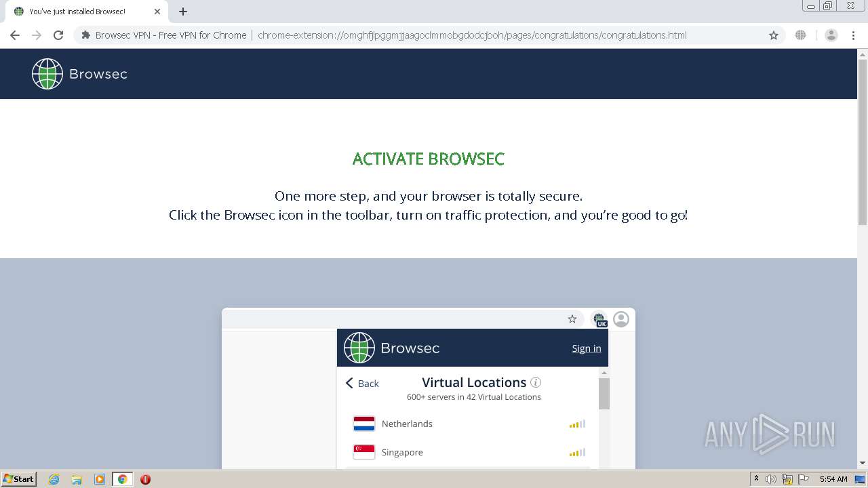This screenshot has height=488, width=868.
Task: Click the Sign in link in preview
Action: click(x=587, y=348)
